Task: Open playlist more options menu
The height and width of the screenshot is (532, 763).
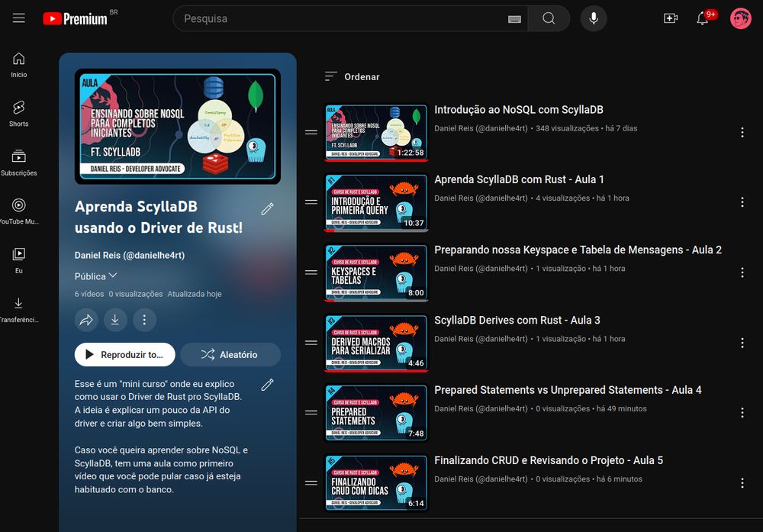Action: pyautogui.click(x=144, y=320)
